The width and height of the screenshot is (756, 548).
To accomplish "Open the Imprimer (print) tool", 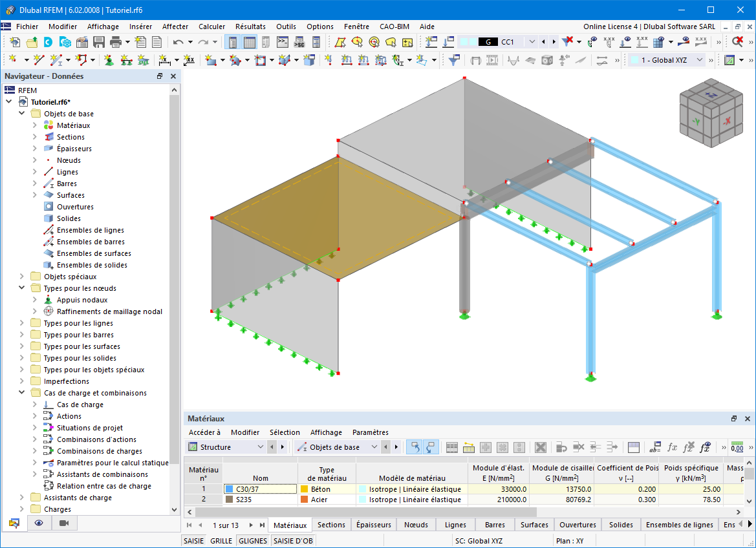I will (x=114, y=41).
